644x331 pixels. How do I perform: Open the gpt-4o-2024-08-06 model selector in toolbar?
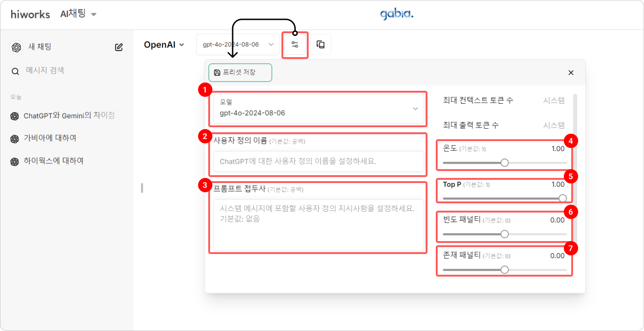237,45
